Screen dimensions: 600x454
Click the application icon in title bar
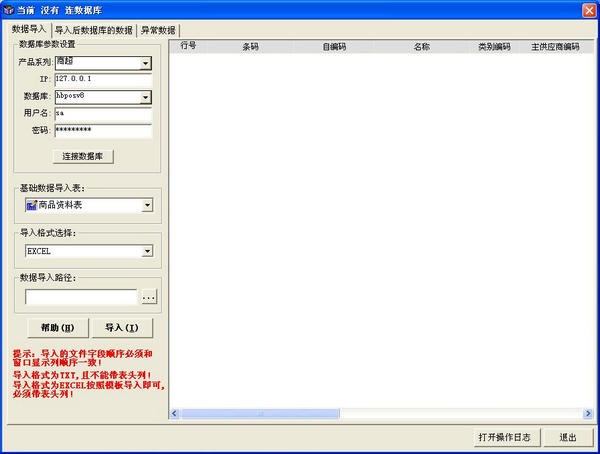tap(8, 10)
